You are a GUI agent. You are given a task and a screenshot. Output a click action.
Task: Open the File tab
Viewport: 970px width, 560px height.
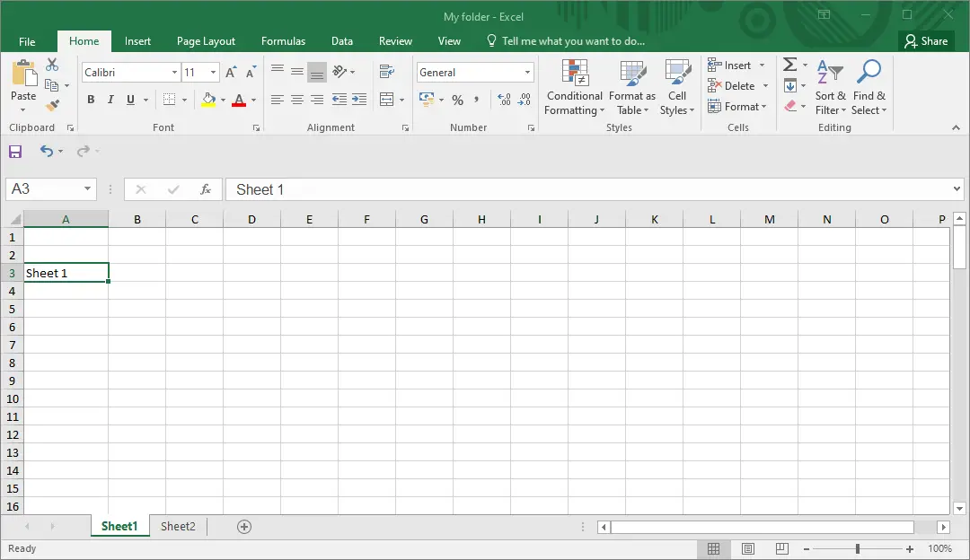coord(27,41)
